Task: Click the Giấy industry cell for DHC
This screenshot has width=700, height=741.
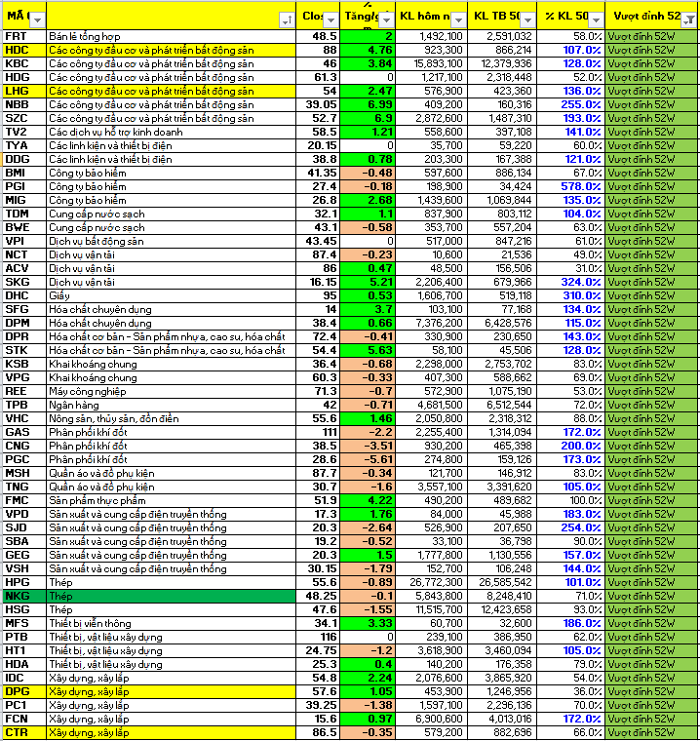Action: pyautogui.click(x=168, y=294)
